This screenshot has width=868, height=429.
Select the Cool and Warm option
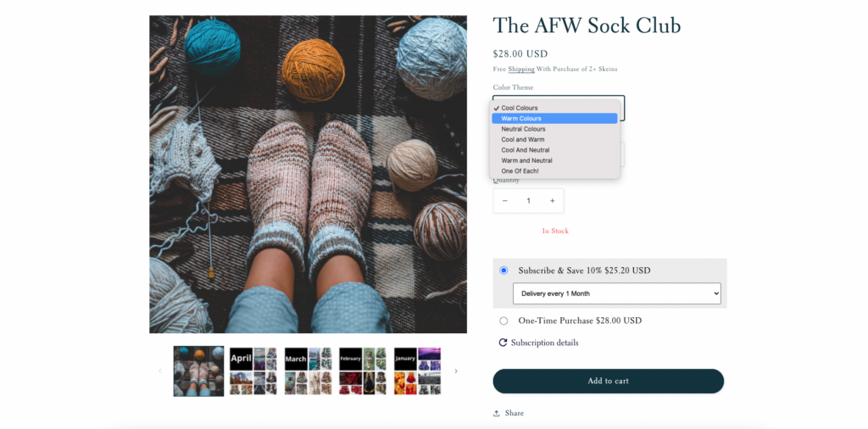pyautogui.click(x=554, y=140)
